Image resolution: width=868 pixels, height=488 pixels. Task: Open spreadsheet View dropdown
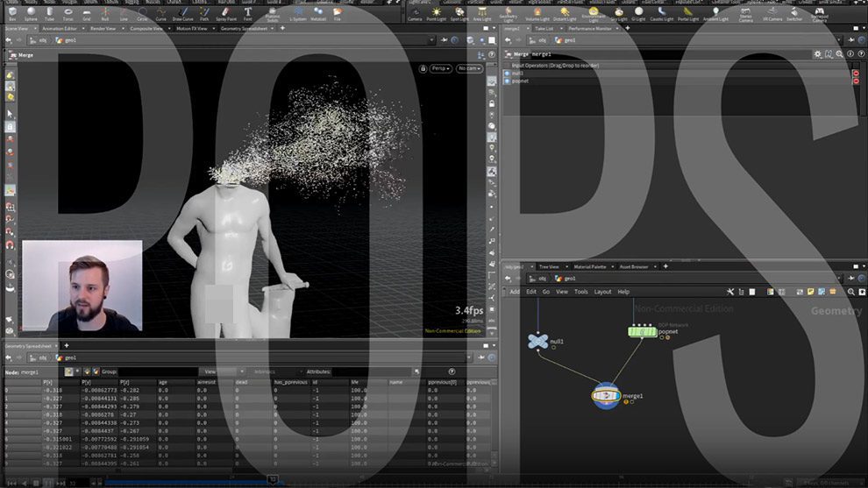tap(223, 371)
